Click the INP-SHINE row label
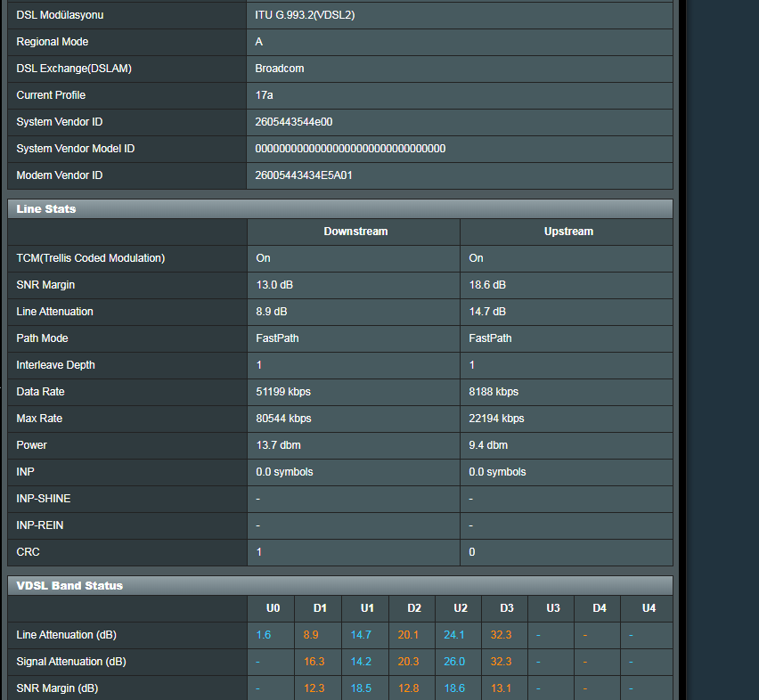Viewport: 759px width, 700px height. point(44,498)
